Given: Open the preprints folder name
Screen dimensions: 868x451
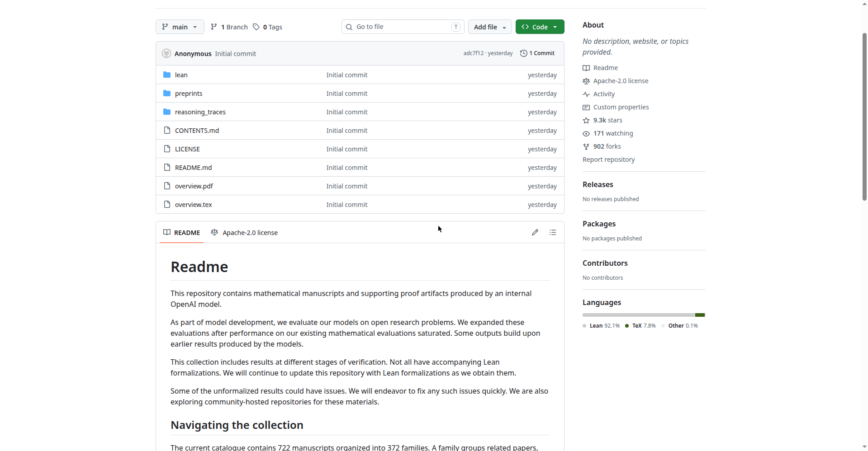Looking at the screenshot, I should pyautogui.click(x=189, y=94).
